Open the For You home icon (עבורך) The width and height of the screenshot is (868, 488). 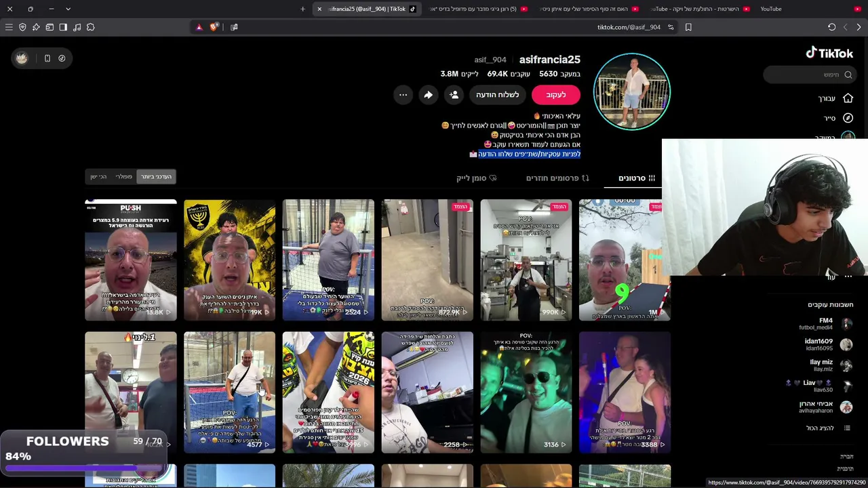pos(848,98)
